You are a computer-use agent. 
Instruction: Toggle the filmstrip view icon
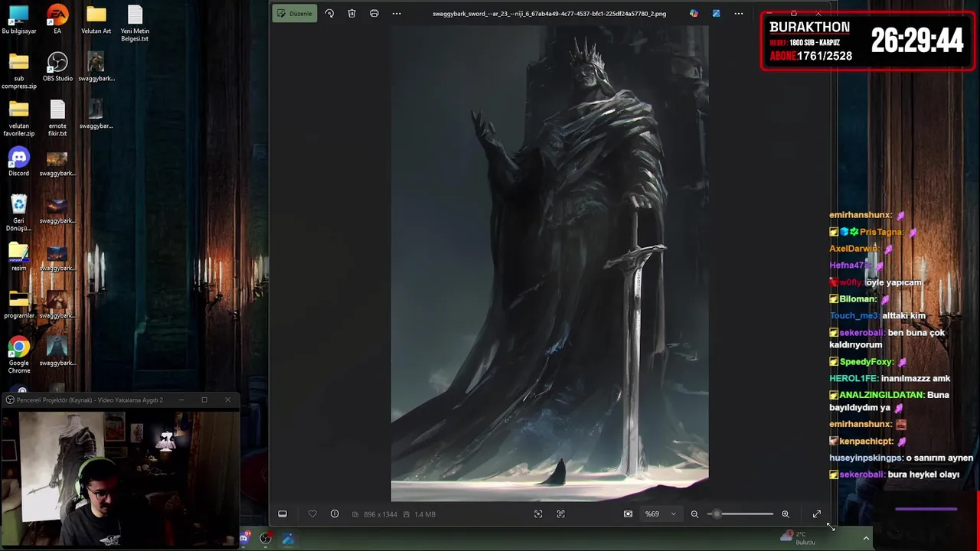(x=282, y=514)
